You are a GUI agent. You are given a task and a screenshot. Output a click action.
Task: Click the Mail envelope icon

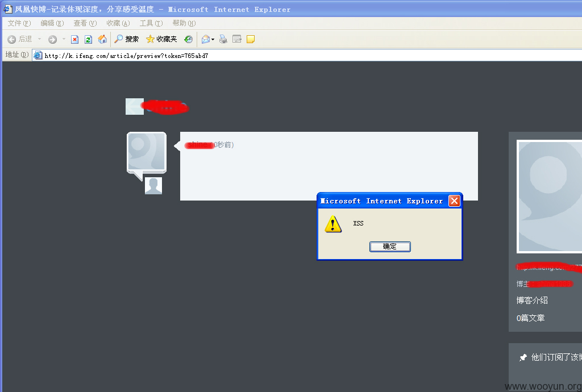click(206, 39)
